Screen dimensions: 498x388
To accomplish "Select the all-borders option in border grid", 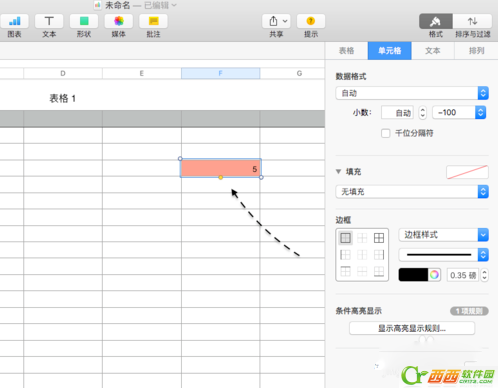I will (x=379, y=238).
